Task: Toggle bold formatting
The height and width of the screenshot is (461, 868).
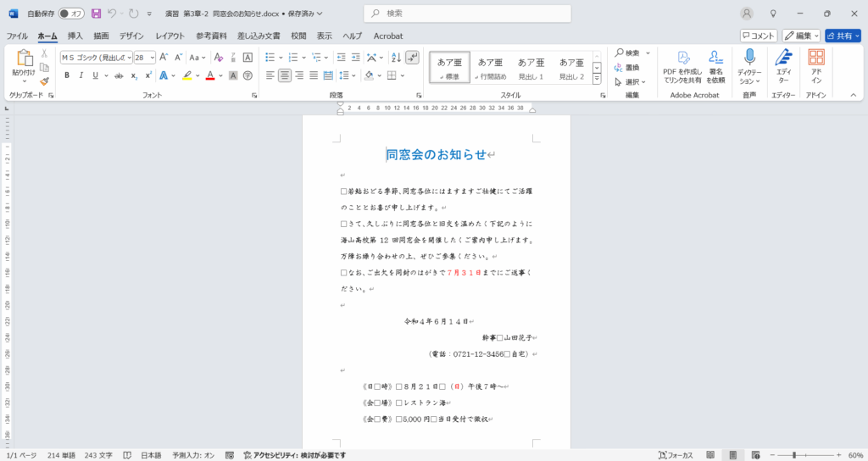Action: pyautogui.click(x=67, y=75)
